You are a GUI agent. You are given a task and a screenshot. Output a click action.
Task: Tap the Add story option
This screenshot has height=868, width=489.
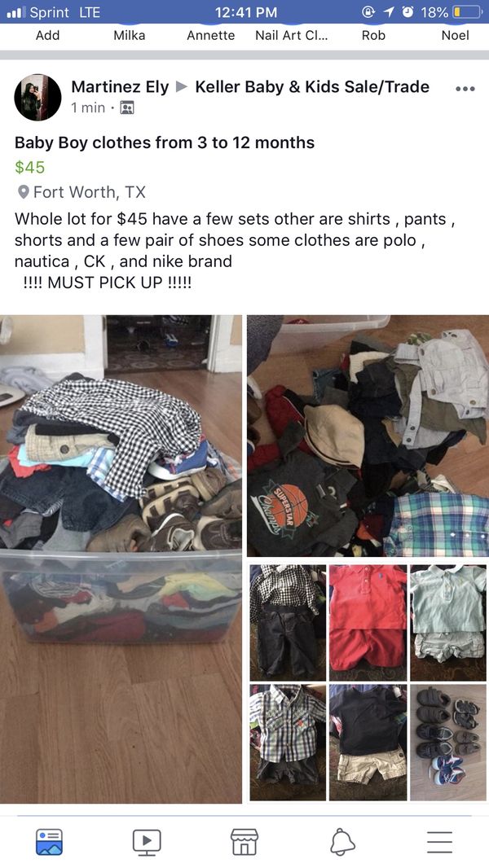[47, 36]
